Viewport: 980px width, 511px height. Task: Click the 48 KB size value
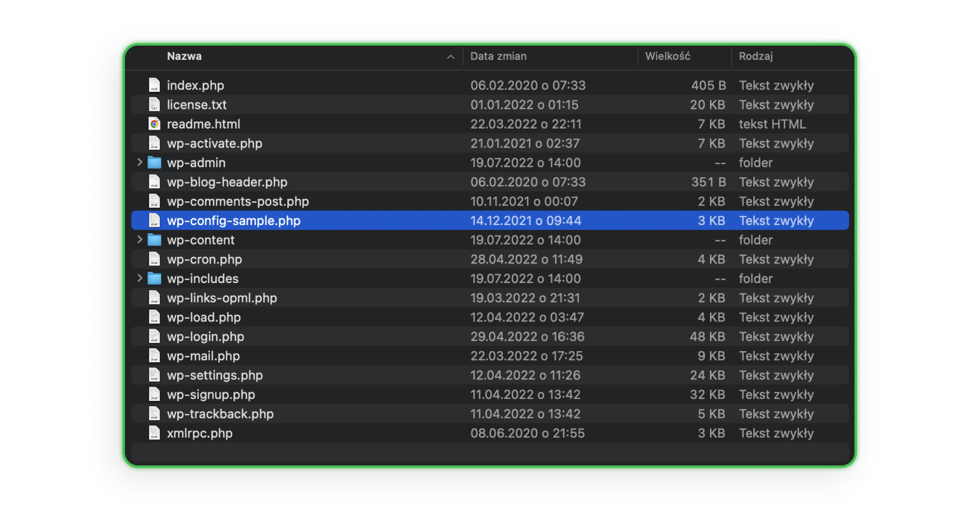(x=708, y=336)
